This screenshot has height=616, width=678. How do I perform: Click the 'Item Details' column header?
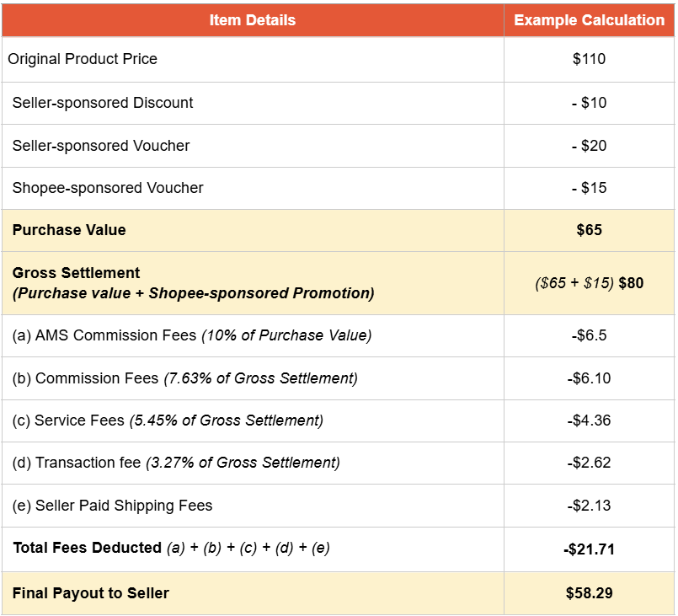click(x=253, y=20)
